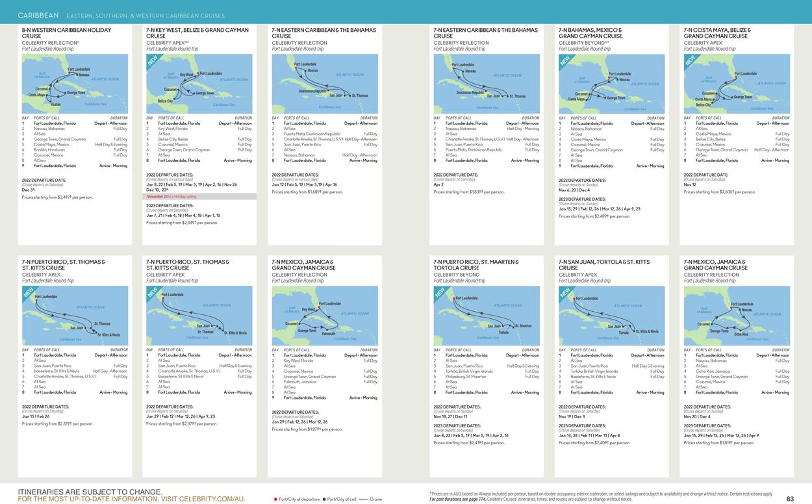The width and height of the screenshot is (812, 504).
Task: Click the Key West marker on the Belize cruise map
Action: coord(195,75)
